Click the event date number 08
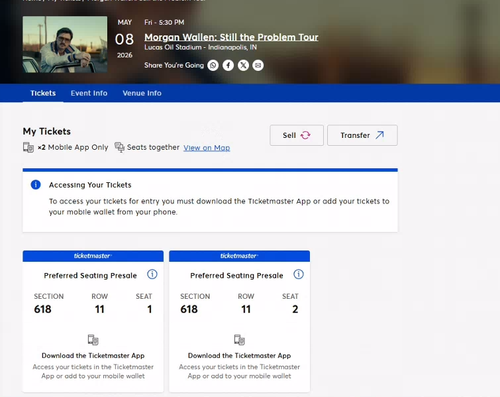500x397 pixels. [124, 39]
